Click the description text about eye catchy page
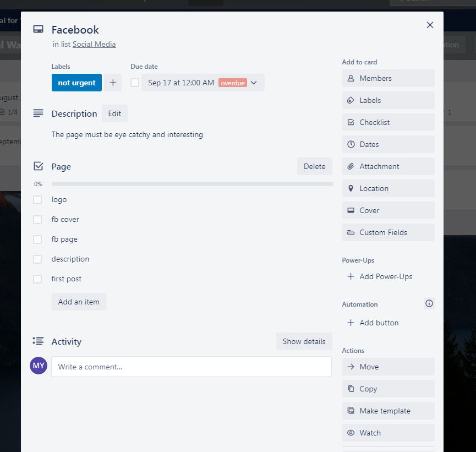476x452 pixels. [x=127, y=134]
